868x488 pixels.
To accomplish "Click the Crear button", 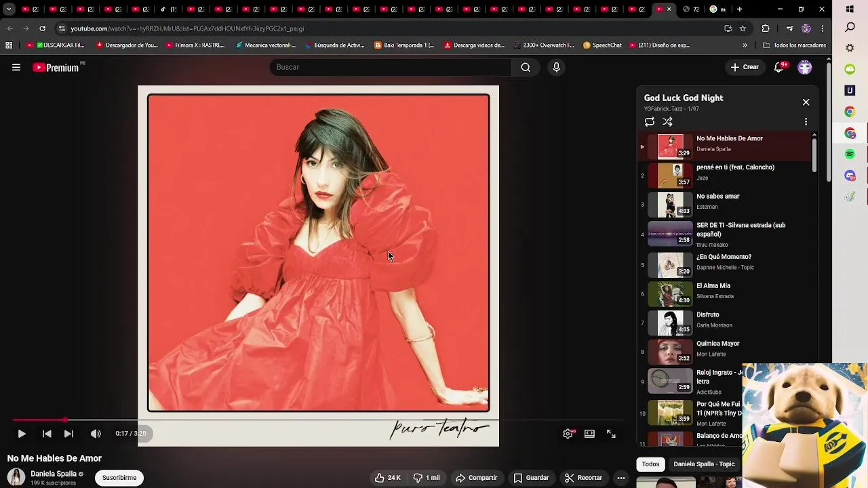I will click(745, 67).
